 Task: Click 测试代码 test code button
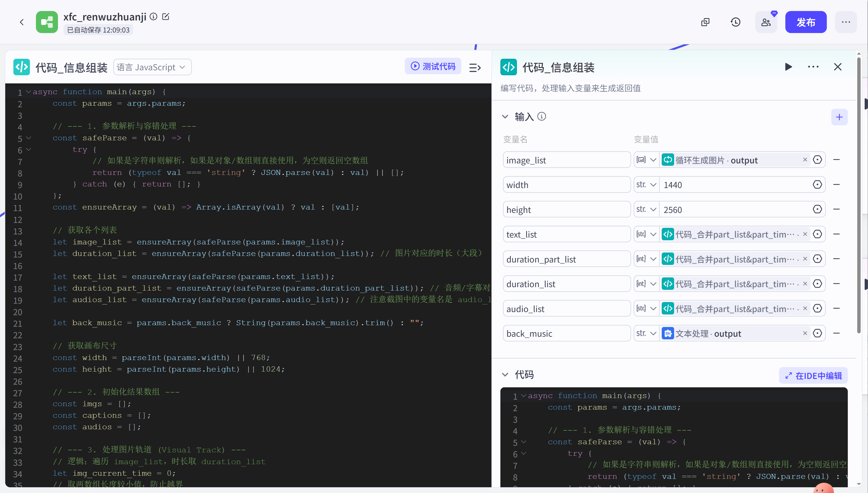pos(433,66)
